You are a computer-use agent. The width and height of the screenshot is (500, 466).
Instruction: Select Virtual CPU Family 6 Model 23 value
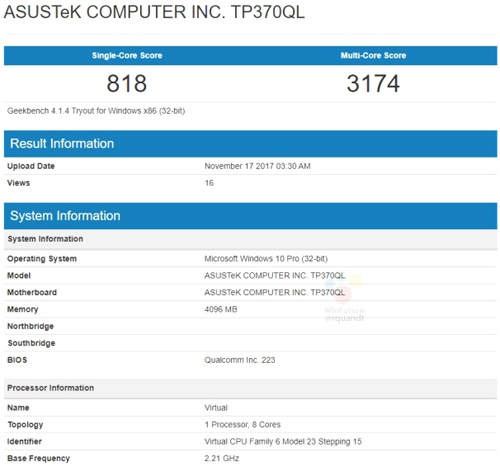coord(283,441)
